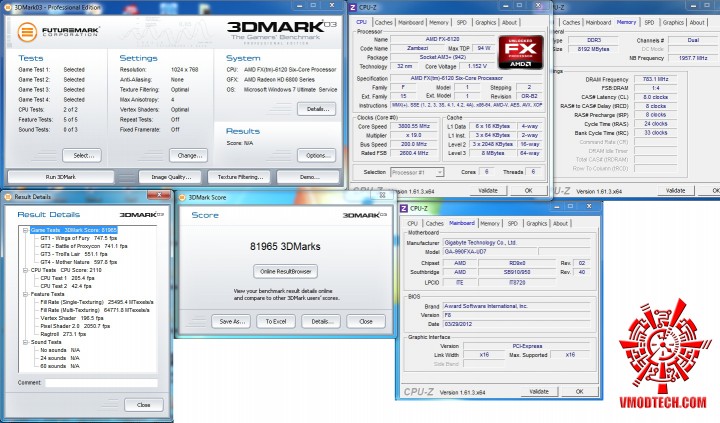The width and height of the screenshot is (720, 423).
Task: Open the About tab in CPU-Z CPU window
Action: tap(509, 22)
